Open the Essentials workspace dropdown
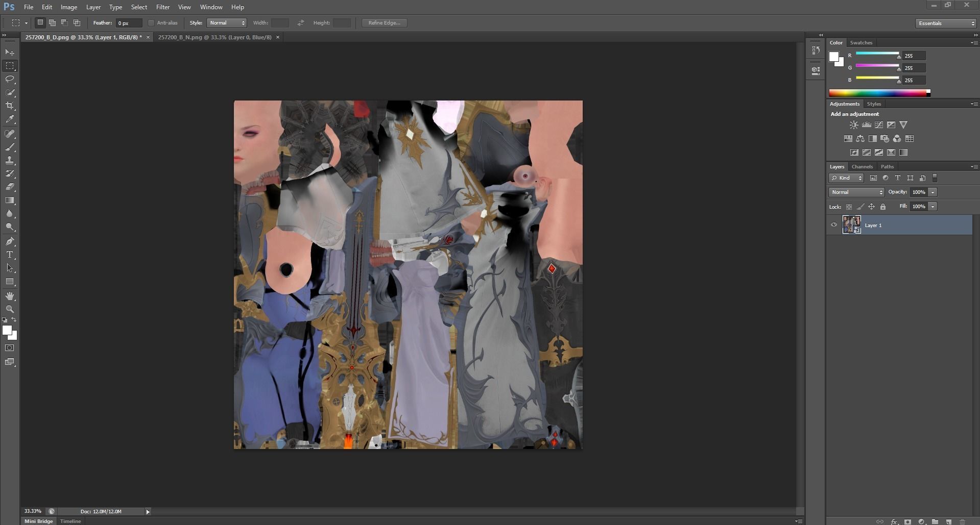Image resolution: width=980 pixels, height=525 pixels. [945, 23]
